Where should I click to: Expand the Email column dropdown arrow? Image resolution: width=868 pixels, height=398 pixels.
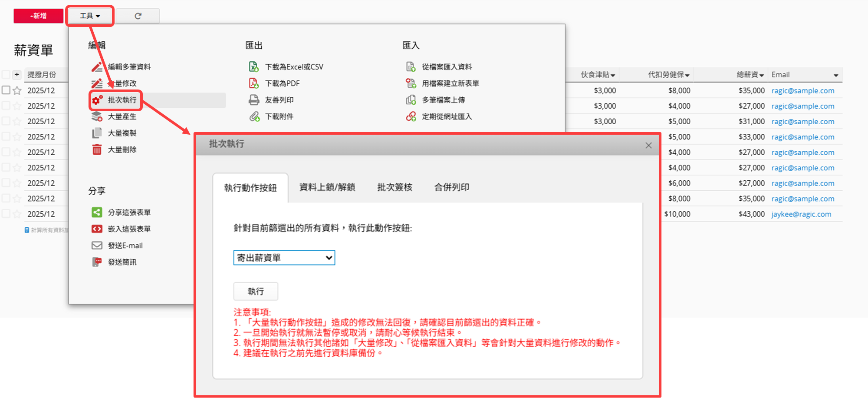[x=835, y=75]
